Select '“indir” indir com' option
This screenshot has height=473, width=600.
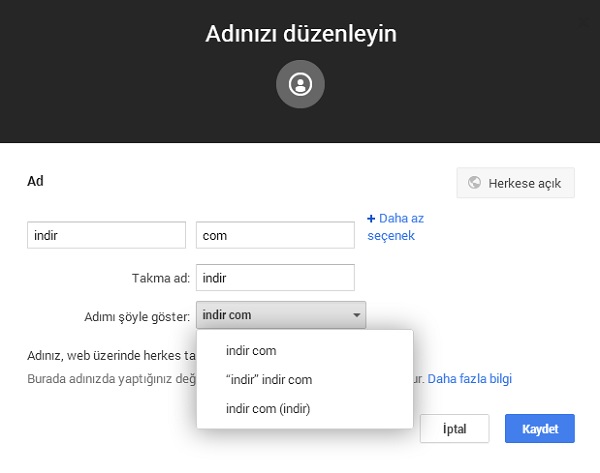[x=305, y=380]
